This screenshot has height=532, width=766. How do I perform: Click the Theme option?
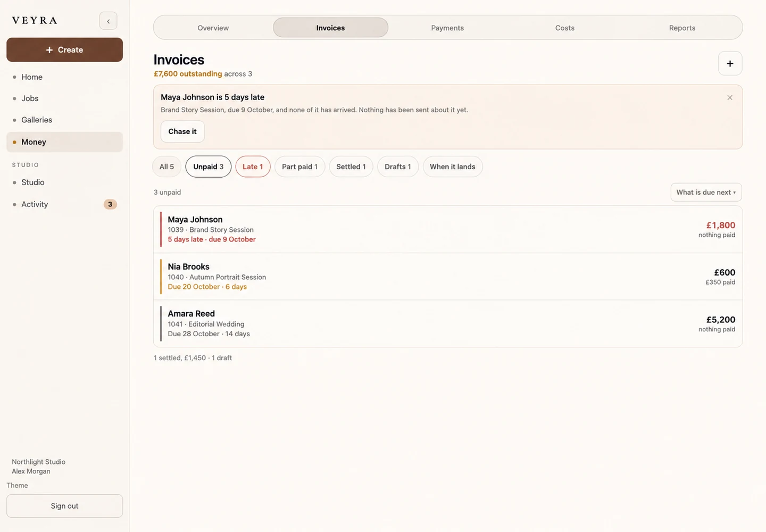point(17,485)
